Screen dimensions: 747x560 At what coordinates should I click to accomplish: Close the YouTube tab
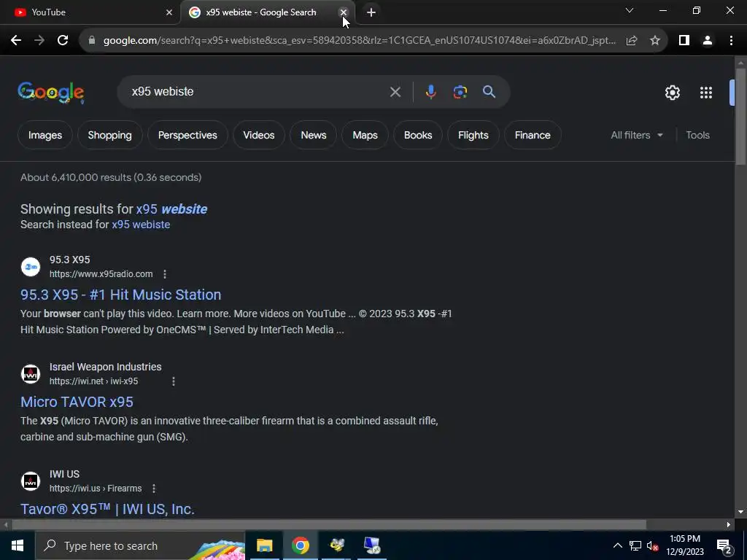coord(169,12)
